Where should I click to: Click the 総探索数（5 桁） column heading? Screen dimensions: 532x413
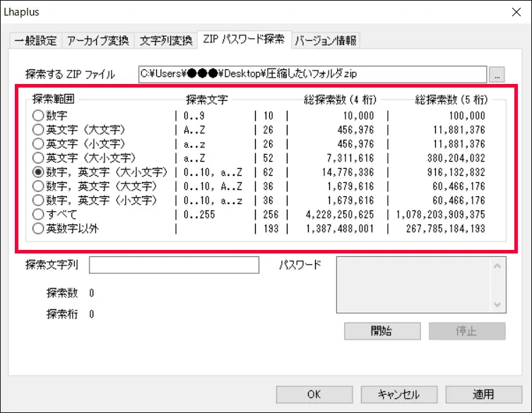pos(451,100)
